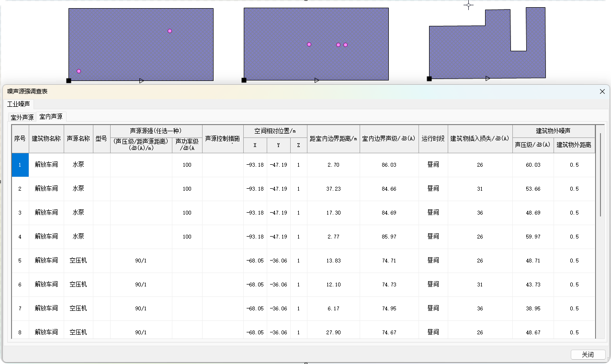Select the 室内声源 tab

(x=51, y=117)
